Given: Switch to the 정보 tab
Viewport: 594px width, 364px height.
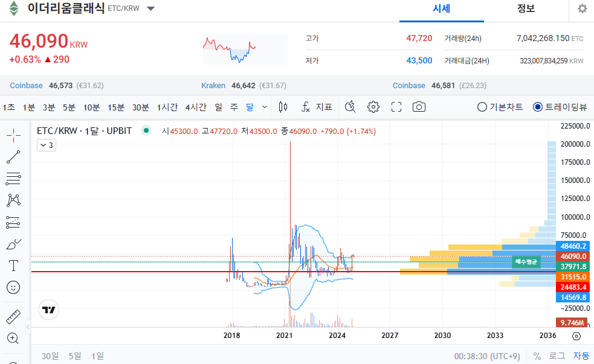Looking at the screenshot, I should [526, 8].
